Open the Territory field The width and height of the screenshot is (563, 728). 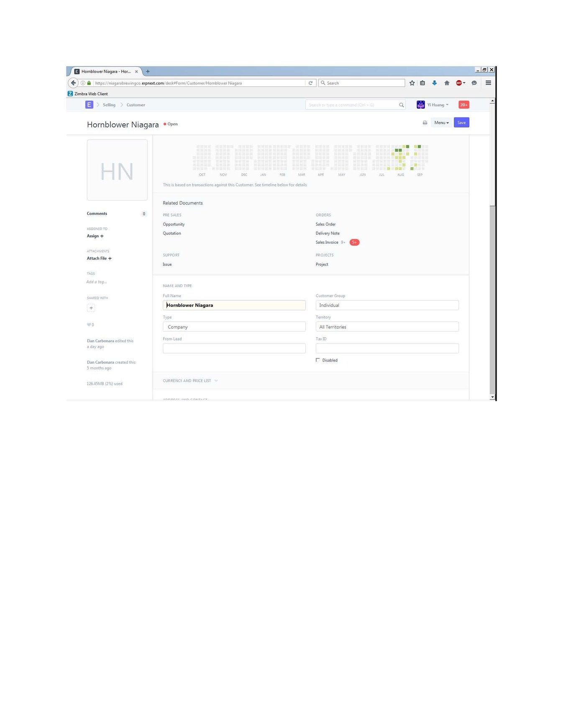pos(387,327)
